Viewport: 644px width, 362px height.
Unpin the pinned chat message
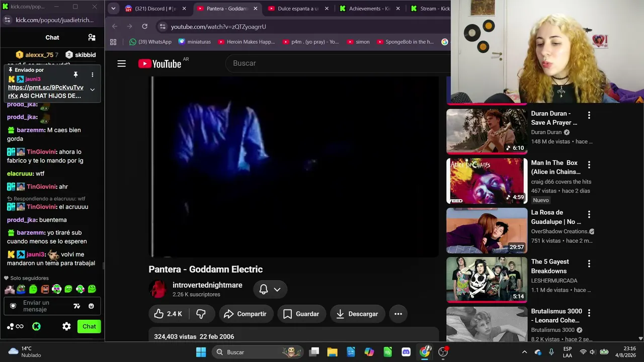75,74
